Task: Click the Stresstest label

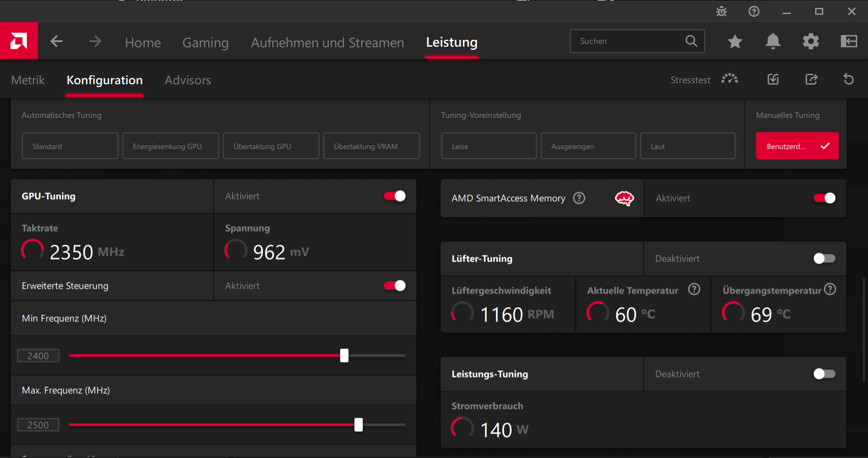Action: coord(690,80)
